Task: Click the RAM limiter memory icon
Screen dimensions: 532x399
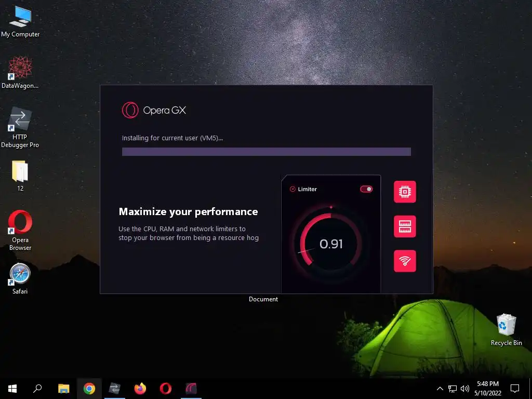Action: [405, 227]
